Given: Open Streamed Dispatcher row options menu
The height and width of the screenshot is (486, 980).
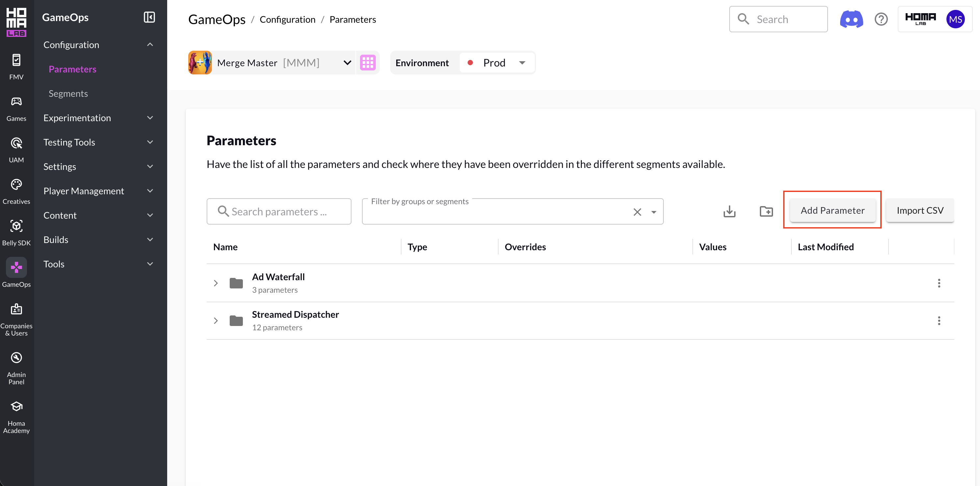Looking at the screenshot, I should [x=939, y=321].
